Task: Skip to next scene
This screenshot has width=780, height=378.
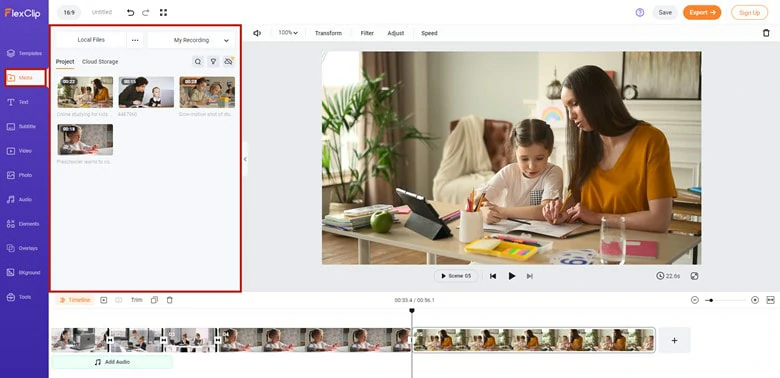Action: point(530,276)
